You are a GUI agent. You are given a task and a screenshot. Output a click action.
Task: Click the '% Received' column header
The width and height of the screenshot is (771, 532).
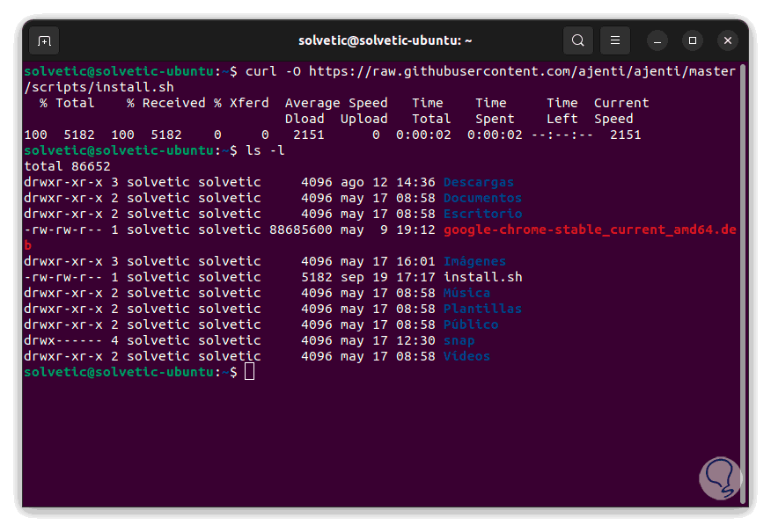coord(166,103)
